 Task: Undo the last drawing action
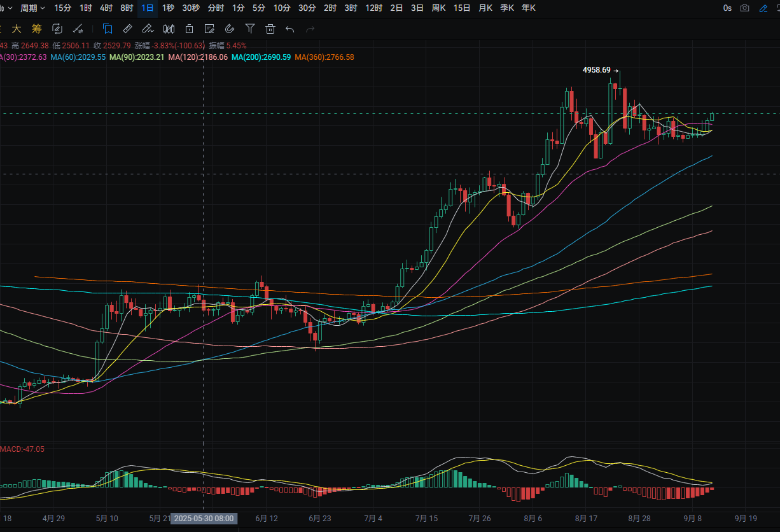coord(290,29)
